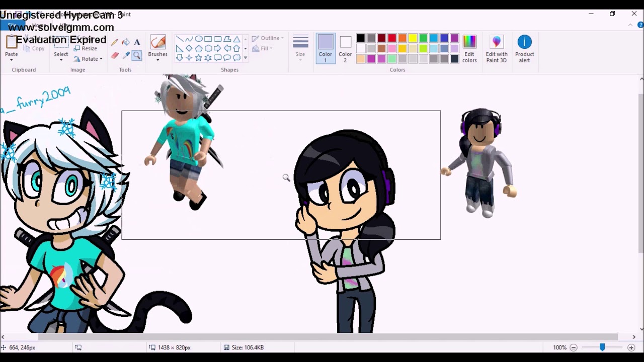Viewport: 644px width, 362px height.
Task: Click the zoom slider handle
Action: pos(602,347)
